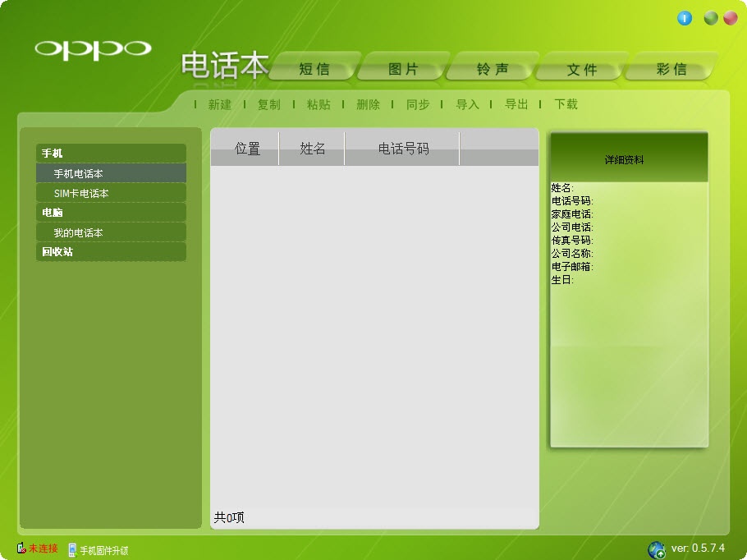The height and width of the screenshot is (560, 747).
Task: Create a new contact with 新建
Action: tap(219, 105)
